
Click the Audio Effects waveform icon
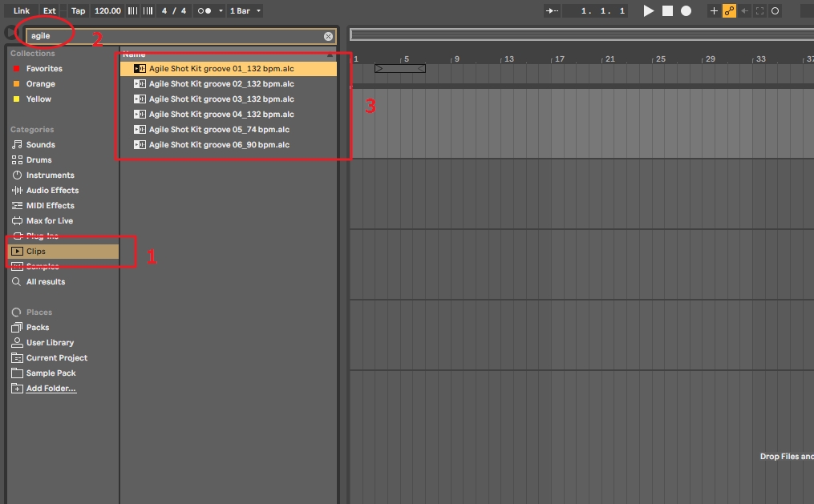click(x=17, y=190)
